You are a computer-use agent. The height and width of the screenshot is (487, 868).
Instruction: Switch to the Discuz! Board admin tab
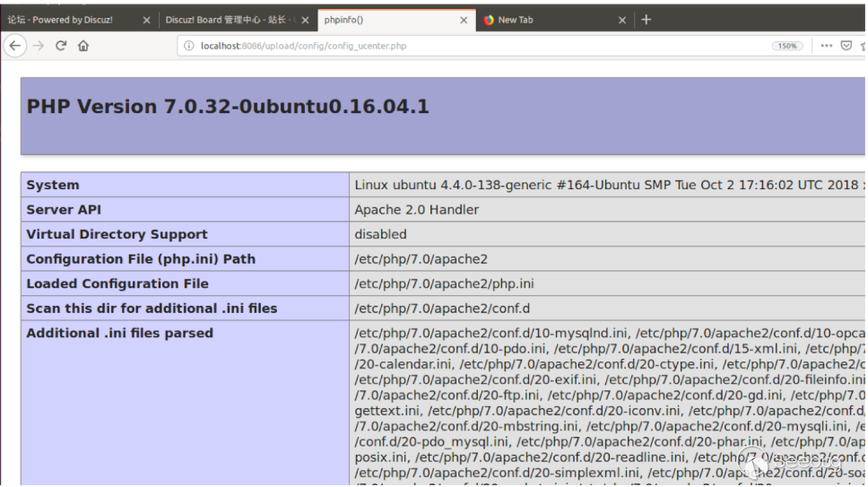(x=230, y=20)
